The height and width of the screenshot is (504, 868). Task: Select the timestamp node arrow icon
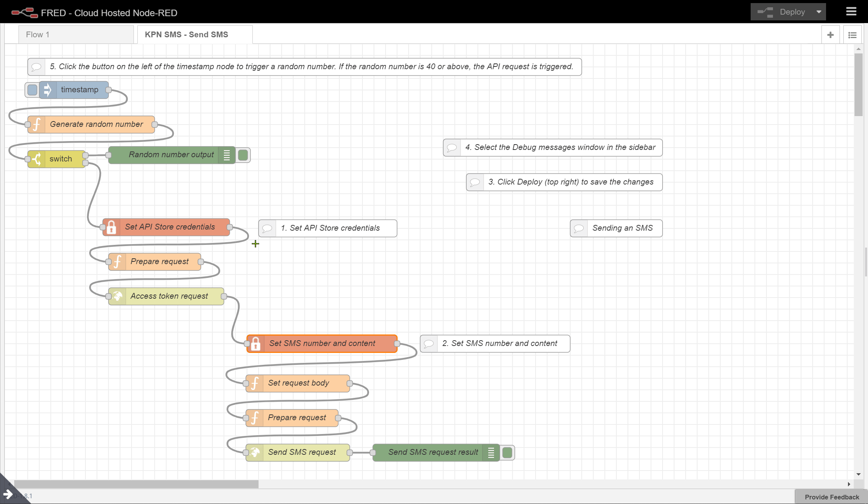click(48, 90)
